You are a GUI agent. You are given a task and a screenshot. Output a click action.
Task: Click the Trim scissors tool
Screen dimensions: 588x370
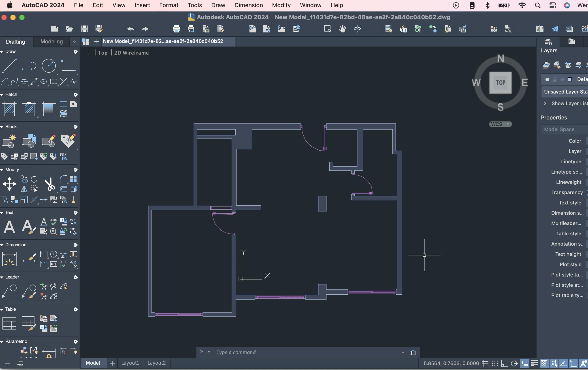(50, 184)
